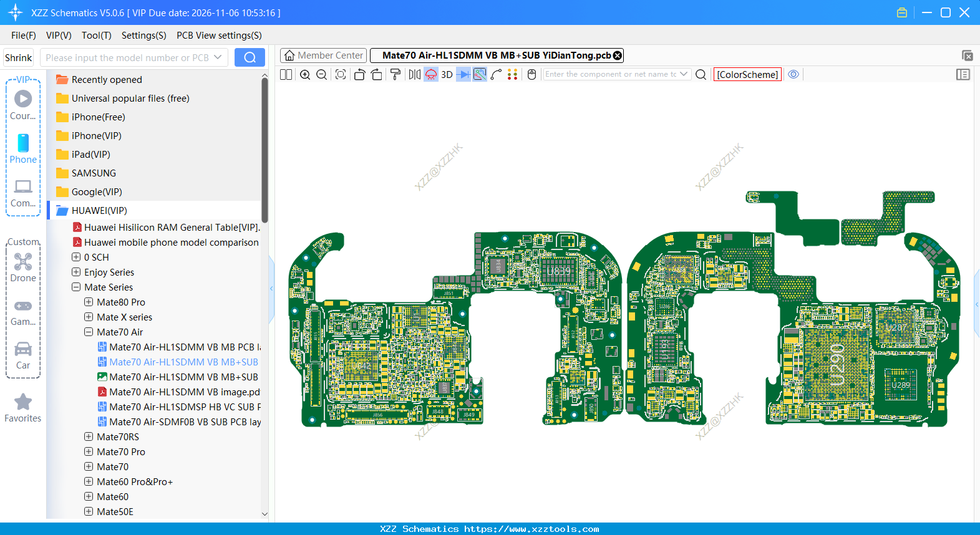
Task: Collapse left panel with the splitter arrow
Action: 271,288
